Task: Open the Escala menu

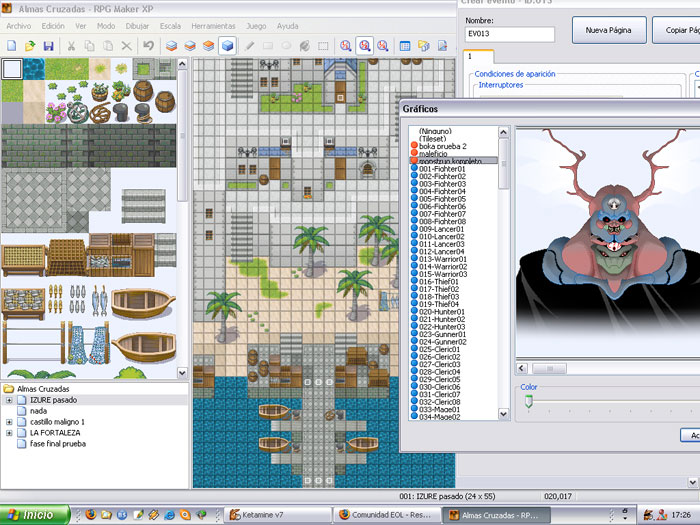Action: [171, 26]
